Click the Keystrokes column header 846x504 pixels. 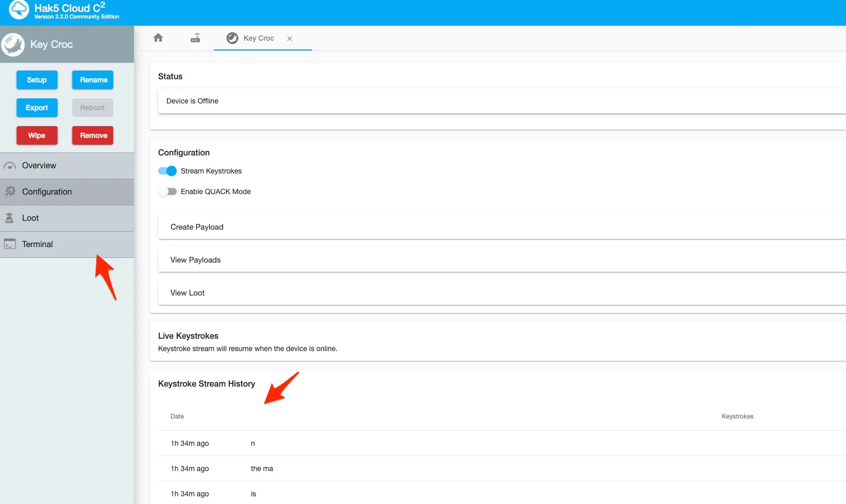pyautogui.click(x=737, y=416)
